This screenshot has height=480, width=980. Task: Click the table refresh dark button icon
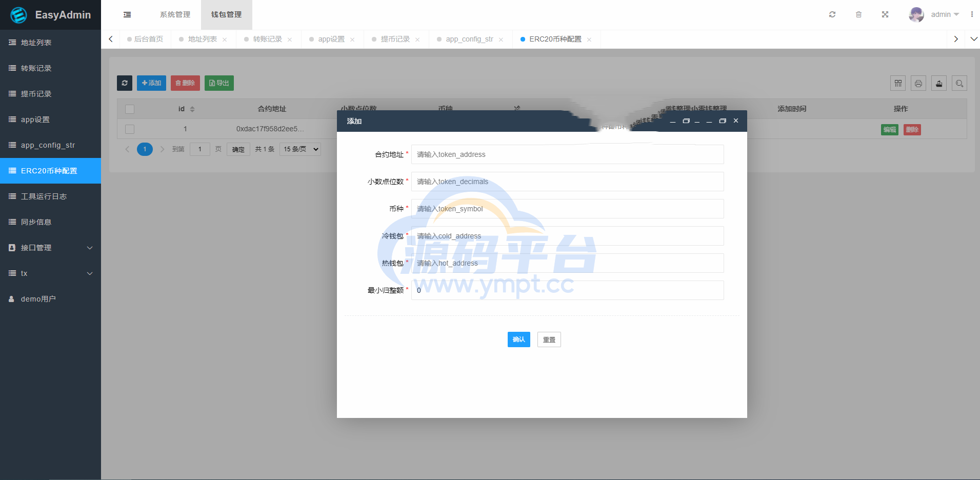click(x=125, y=83)
